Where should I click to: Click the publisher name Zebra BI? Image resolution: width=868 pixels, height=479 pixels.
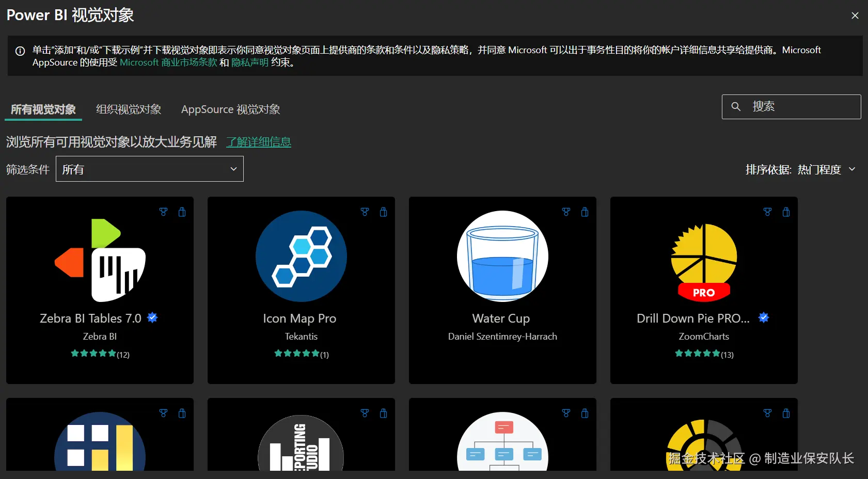pyautogui.click(x=100, y=337)
